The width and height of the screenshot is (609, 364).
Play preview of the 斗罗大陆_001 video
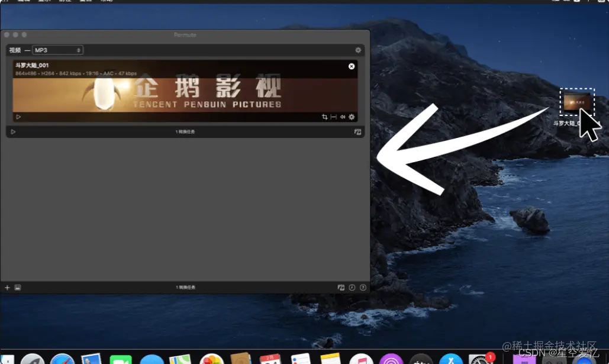point(18,117)
